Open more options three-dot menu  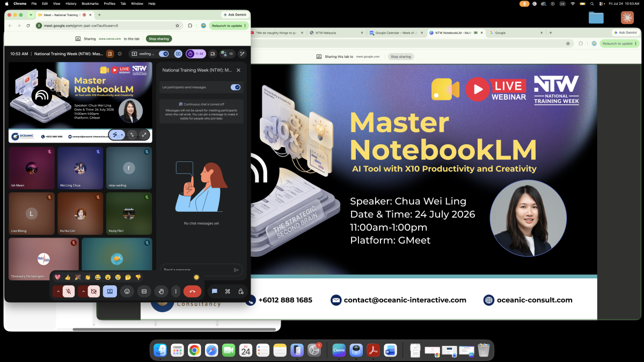[x=175, y=291]
